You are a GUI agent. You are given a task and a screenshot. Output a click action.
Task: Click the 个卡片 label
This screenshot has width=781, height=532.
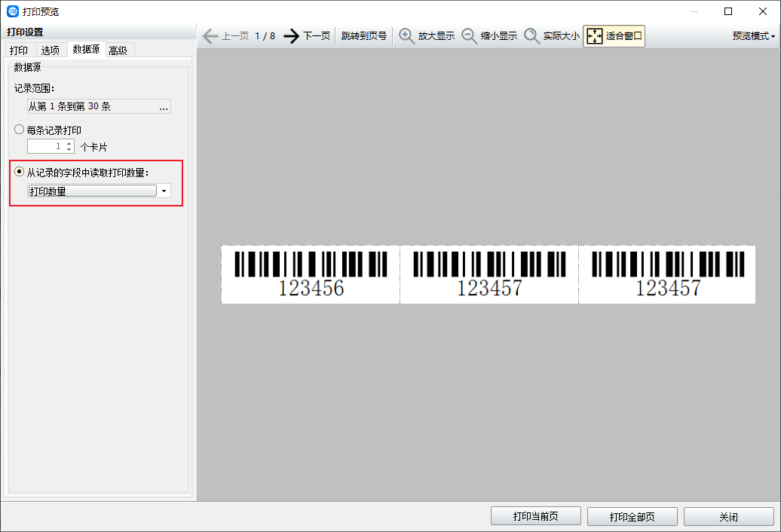tap(93, 147)
